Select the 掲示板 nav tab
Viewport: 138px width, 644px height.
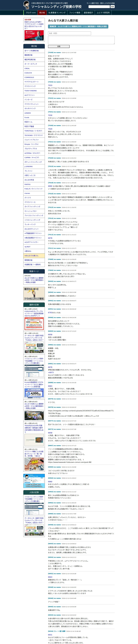point(42,13)
